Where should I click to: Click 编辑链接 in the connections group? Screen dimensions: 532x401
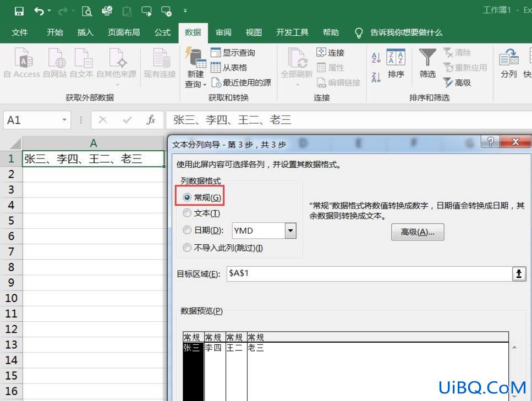[x=338, y=83]
